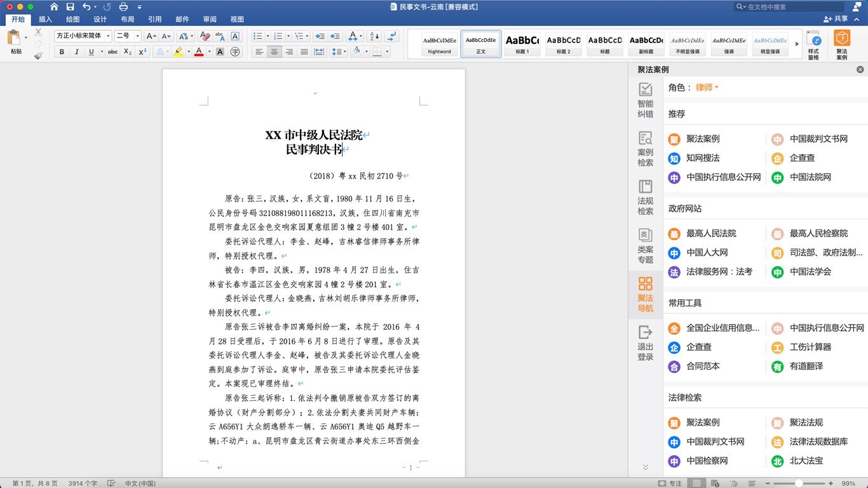Click 退出登录 to log out
Screen dimensions: 868x488
click(646, 343)
